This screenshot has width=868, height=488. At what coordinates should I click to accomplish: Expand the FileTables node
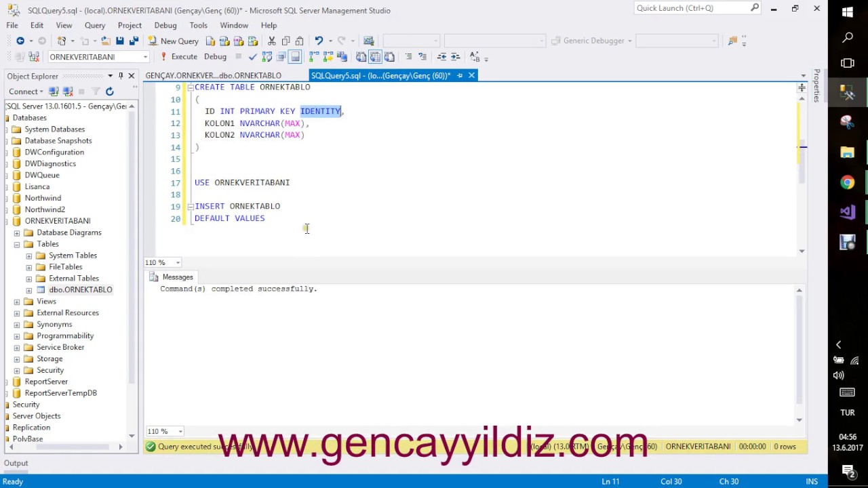click(28, 267)
